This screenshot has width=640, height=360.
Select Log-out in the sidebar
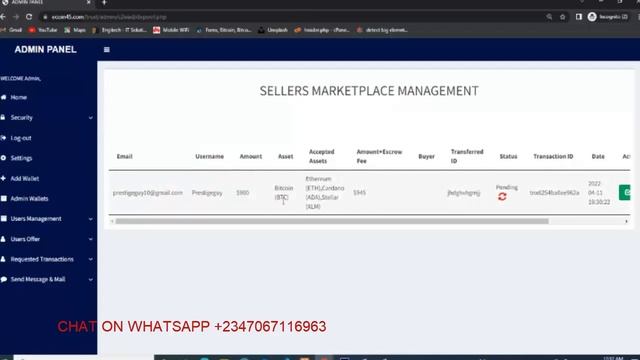21,138
